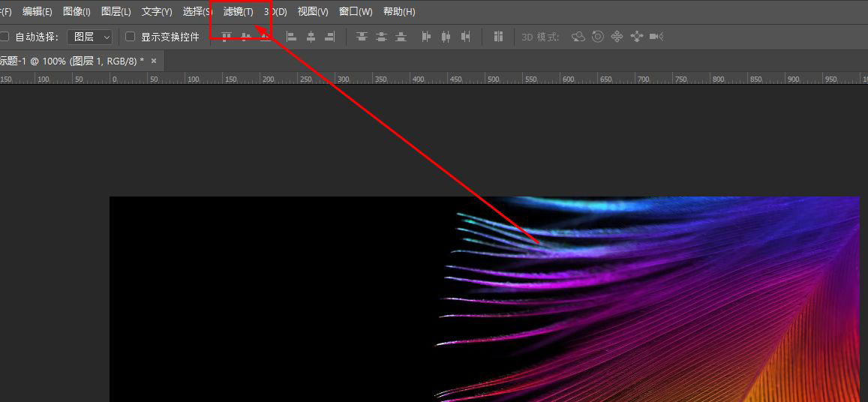The image size is (868, 402).
Task: Click the distribute horizontal centers icon
Action: [x=446, y=37]
